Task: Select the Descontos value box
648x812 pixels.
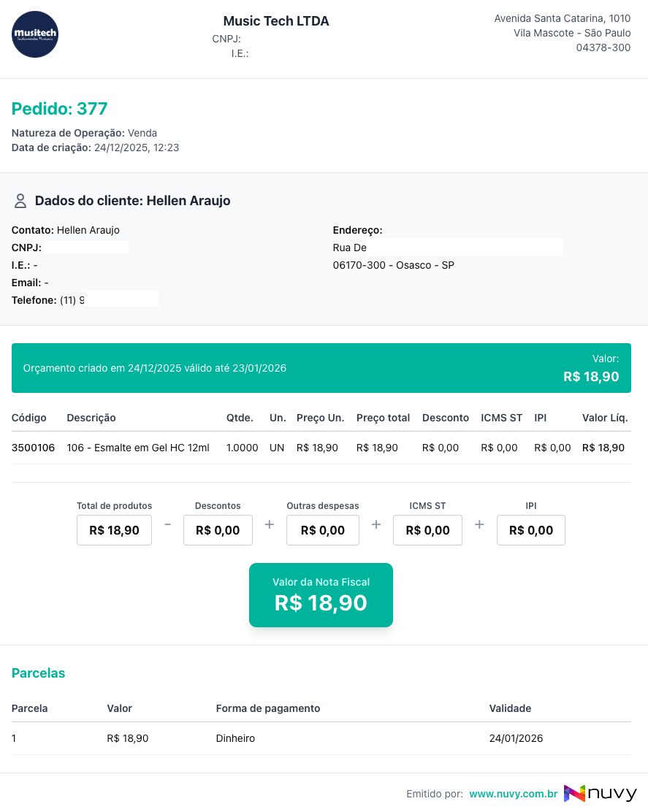Action: coord(218,530)
